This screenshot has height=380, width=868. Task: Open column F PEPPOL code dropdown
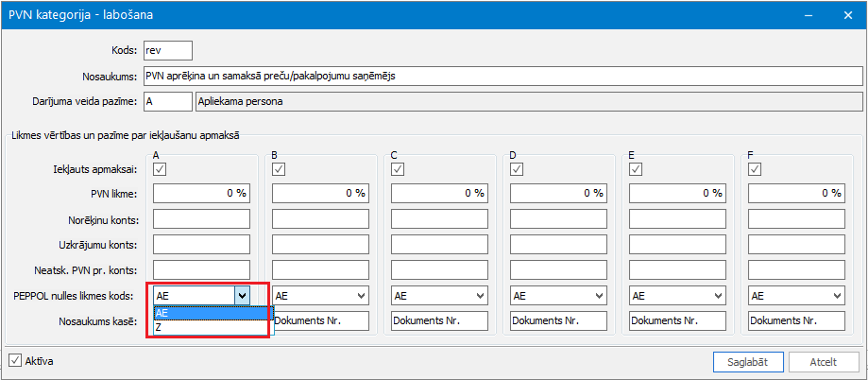(796, 296)
